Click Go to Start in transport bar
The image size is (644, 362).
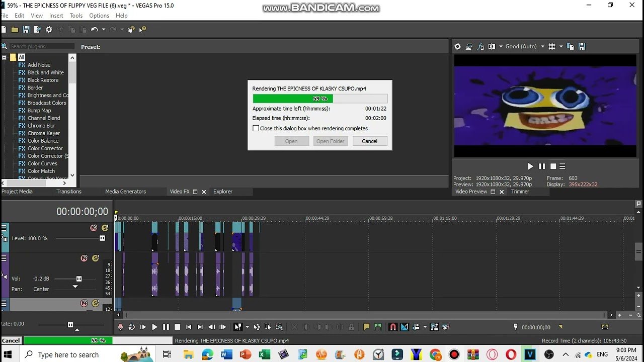click(x=189, y=327)
